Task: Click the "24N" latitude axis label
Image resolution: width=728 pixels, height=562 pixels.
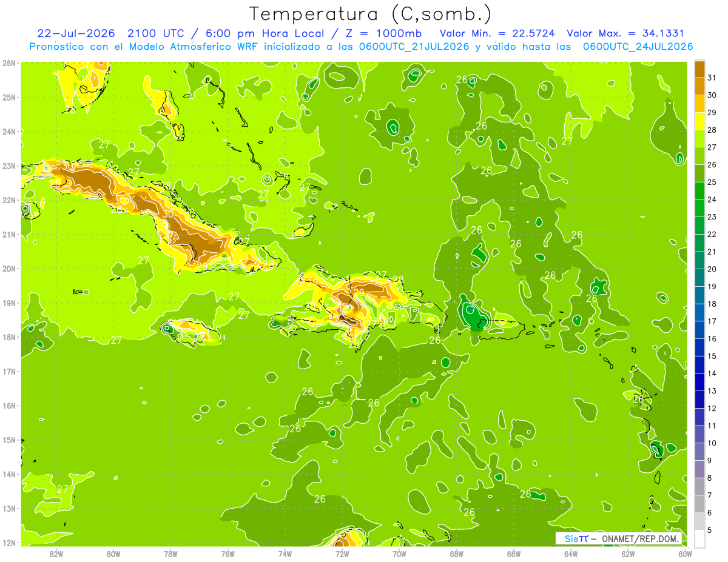Action: pyautogui.click(x=9, y=132)
